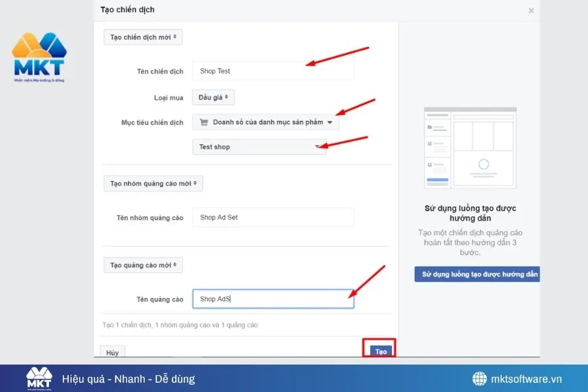Image resolution: width=588 pixels, height=392 pixels.
Task: Open the "Test shop" catalog dropdown
Action: click(x=259, y=146)
